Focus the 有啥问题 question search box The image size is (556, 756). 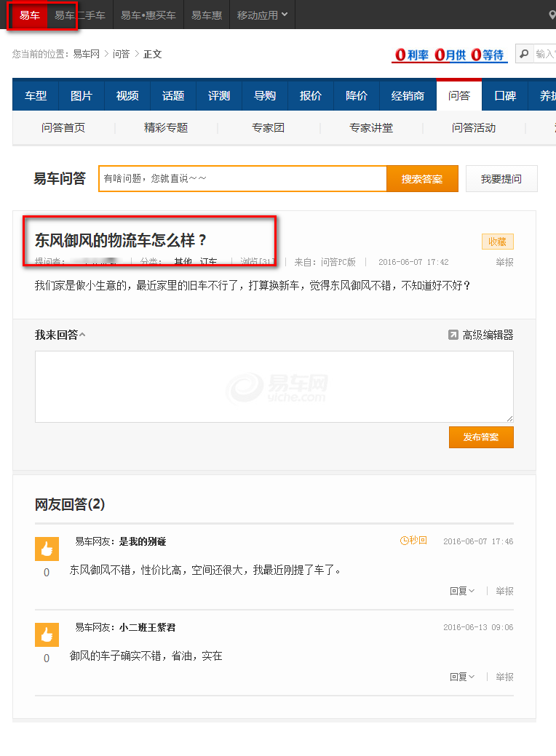(243, 179)
